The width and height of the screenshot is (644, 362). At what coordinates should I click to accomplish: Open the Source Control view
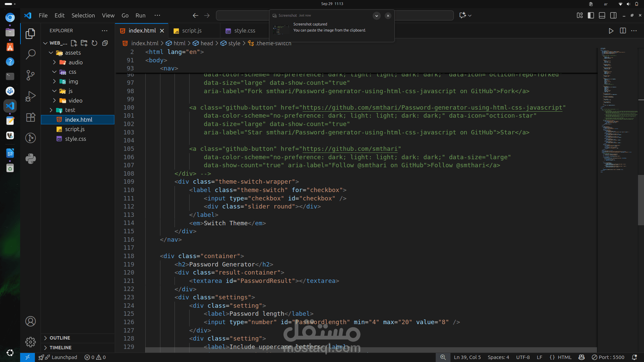tap(31, 75)
